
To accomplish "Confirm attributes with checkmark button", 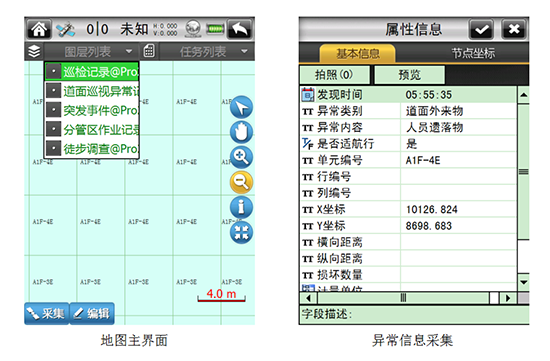I will tap(481, 29).
